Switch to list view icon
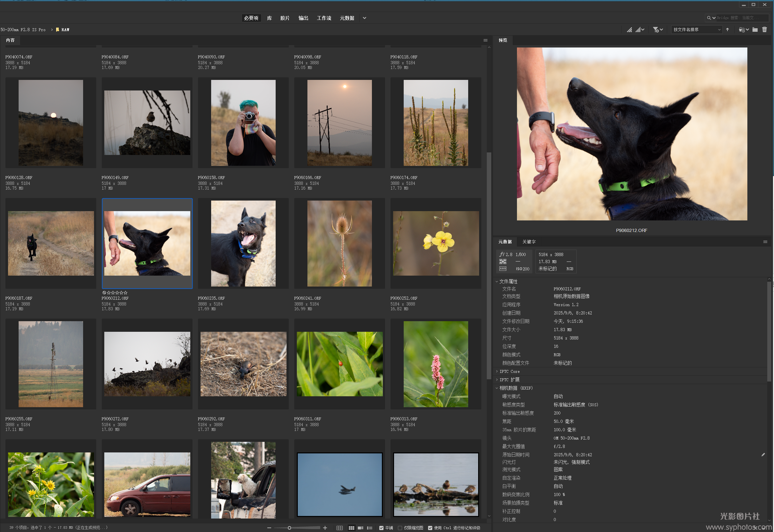Screen dimensions: 774x532 click(370, 528)
